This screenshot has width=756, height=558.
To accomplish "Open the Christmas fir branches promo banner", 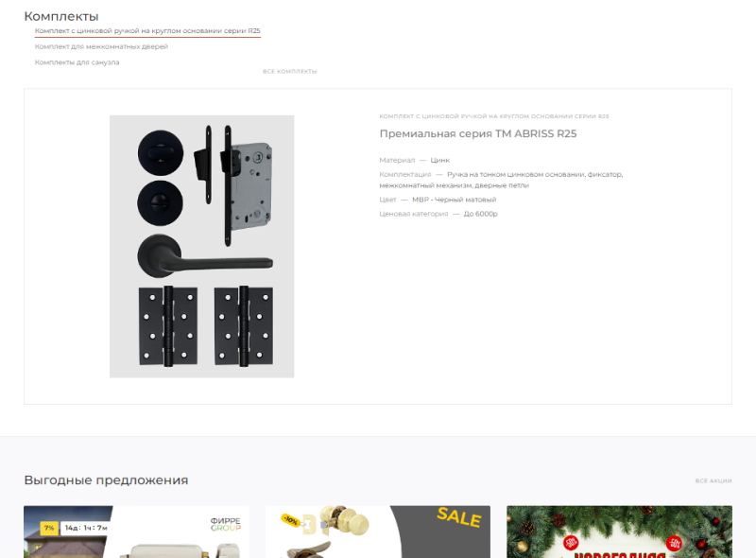I will click(620, 532).
